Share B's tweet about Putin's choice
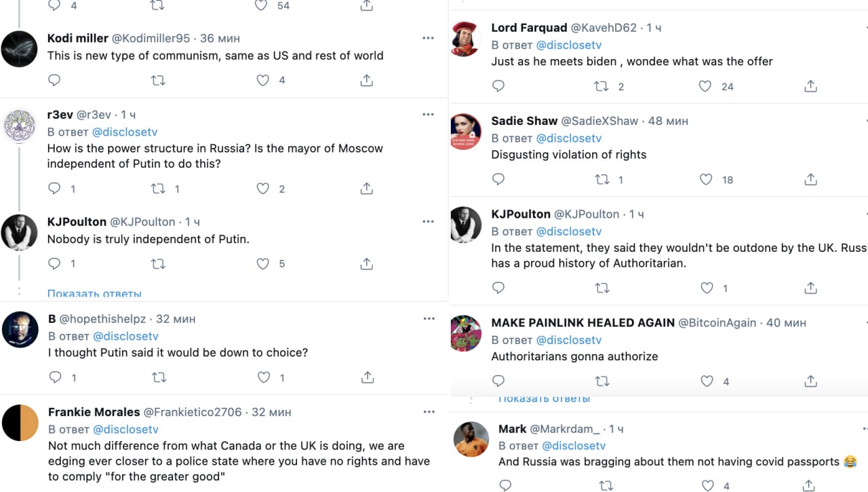This screenshot has width=868, height=492. tap(367, 377)
